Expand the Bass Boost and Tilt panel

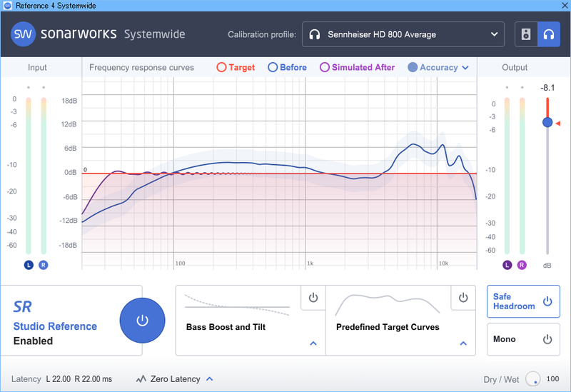tap(313, 343)
